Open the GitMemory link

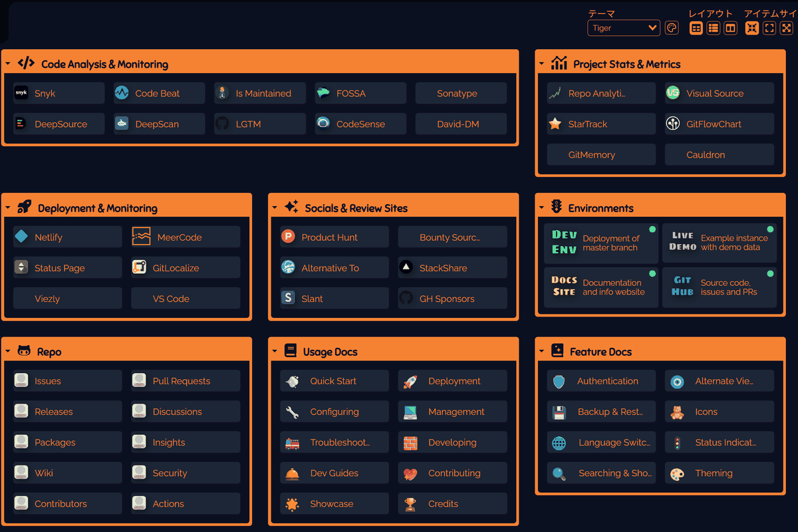601,154
